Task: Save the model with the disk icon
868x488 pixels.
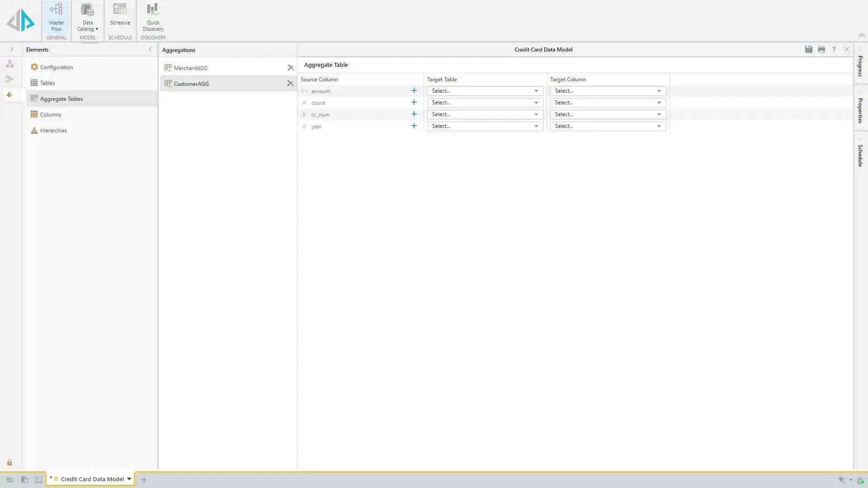Action: coord(808,50)
